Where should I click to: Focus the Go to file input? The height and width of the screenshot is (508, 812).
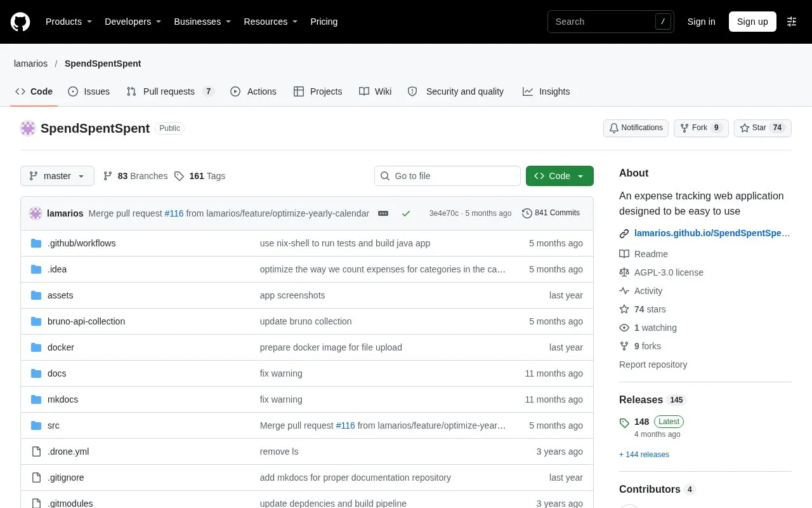[x=447, y=176]
